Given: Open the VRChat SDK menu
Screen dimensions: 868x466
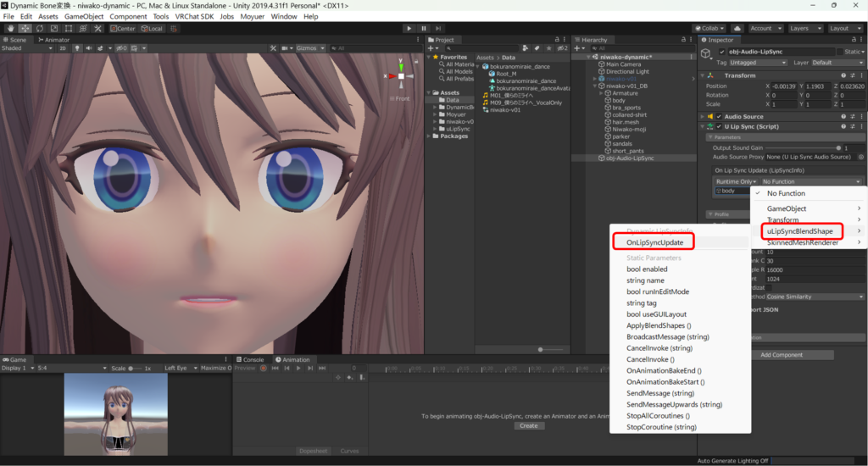Looking at the screenshot, I should [x=192, y=16].
